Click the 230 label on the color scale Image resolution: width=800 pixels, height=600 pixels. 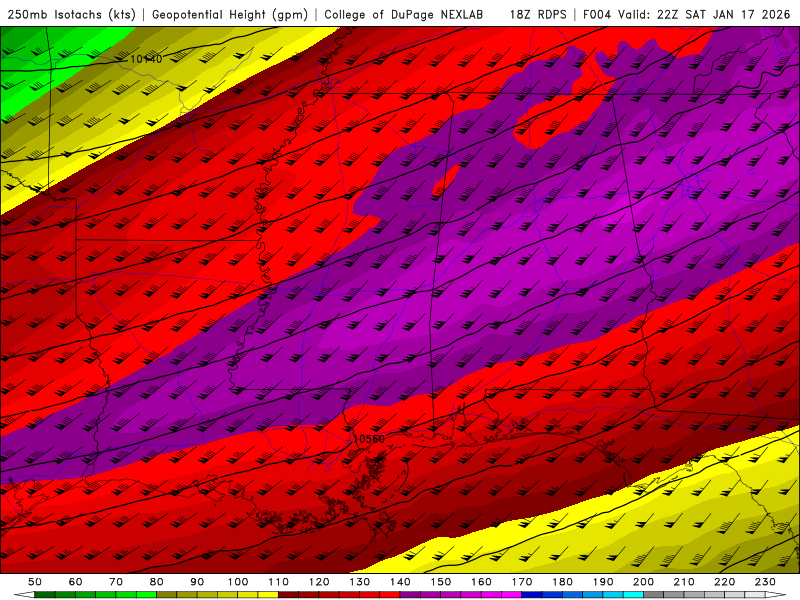click(x=765, y=582)
